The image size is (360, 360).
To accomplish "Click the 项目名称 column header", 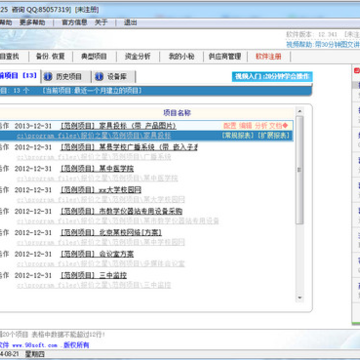I will click(177, 113).
